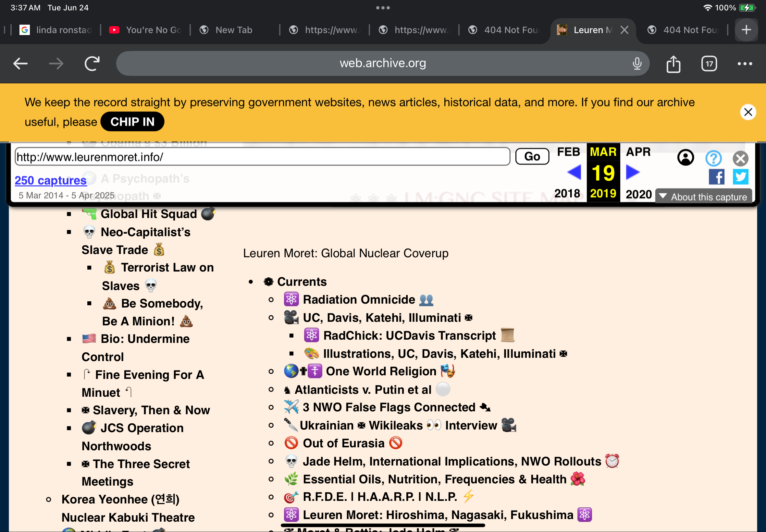The width and height of the screenshot is (766, 532).
Task: Close the Wayback Machine toolbar
Action: [x=740, y=158]
